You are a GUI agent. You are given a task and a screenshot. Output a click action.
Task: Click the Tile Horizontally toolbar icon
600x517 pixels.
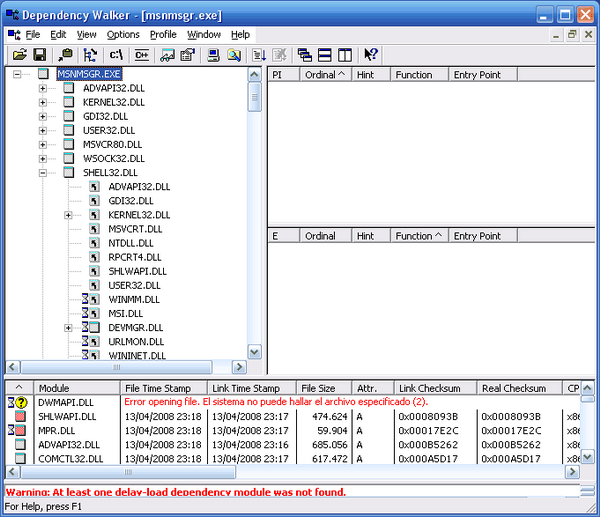[324, 55]
